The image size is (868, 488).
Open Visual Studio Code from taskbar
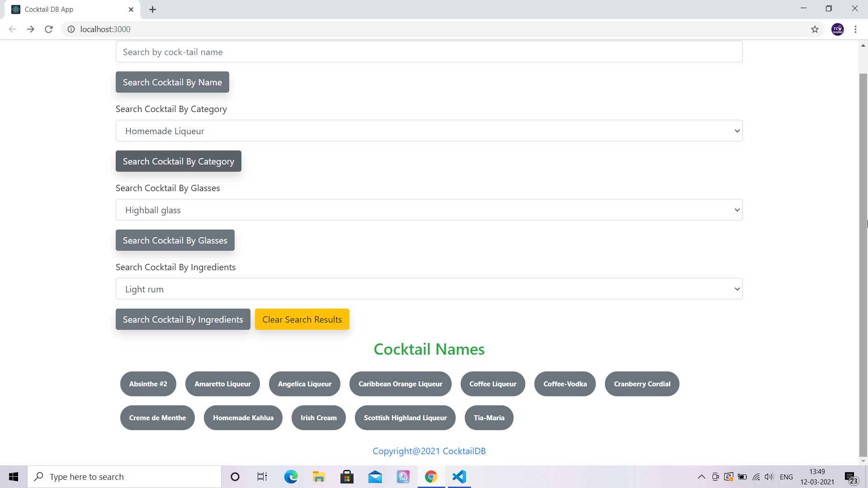[459, 477]
